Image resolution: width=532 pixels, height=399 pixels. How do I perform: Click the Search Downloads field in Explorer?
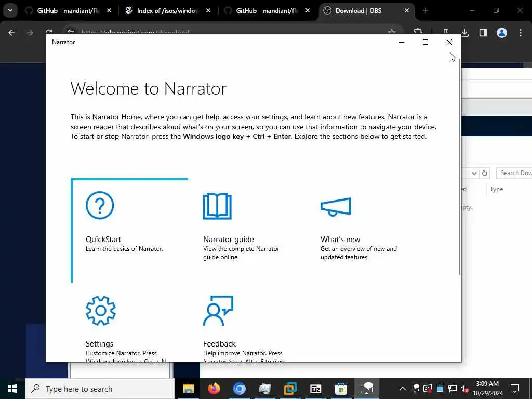pos(514,173)
